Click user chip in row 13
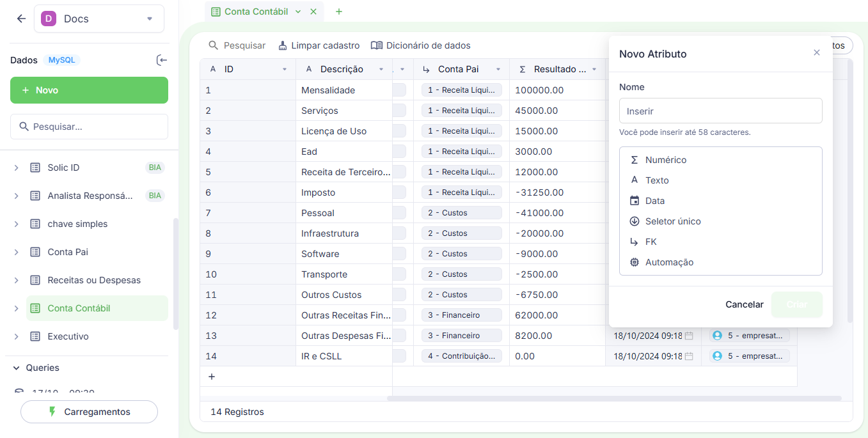The image size is (868, 438). 749,336
